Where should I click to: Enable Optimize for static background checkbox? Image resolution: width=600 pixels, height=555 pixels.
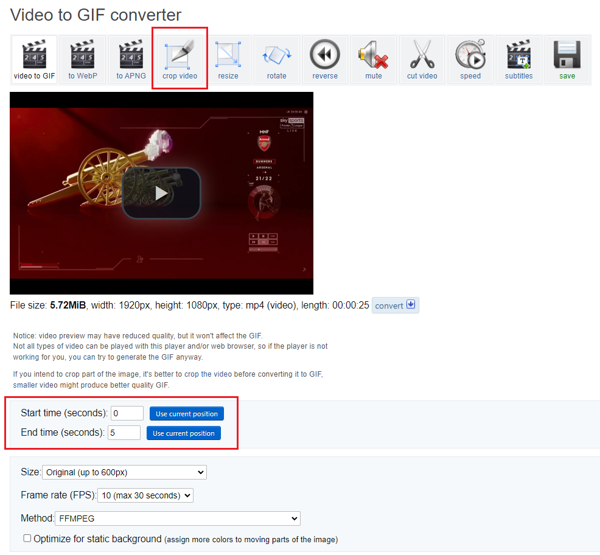point(27,538)
